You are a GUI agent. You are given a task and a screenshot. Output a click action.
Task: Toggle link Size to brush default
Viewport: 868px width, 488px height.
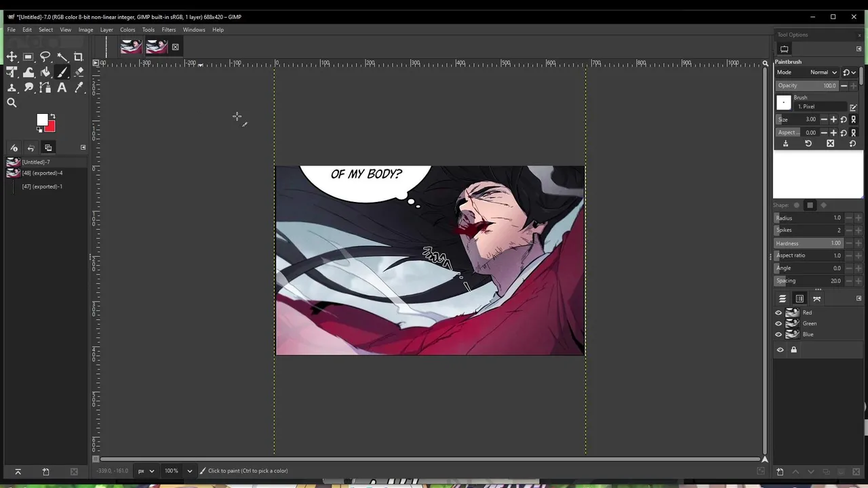pos(853,119)
